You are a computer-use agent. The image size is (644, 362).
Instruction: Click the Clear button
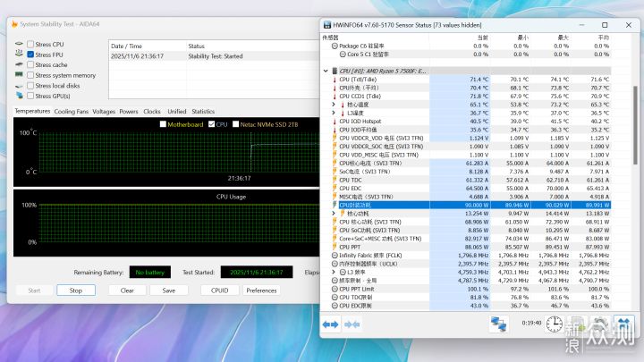coord(127,290)
